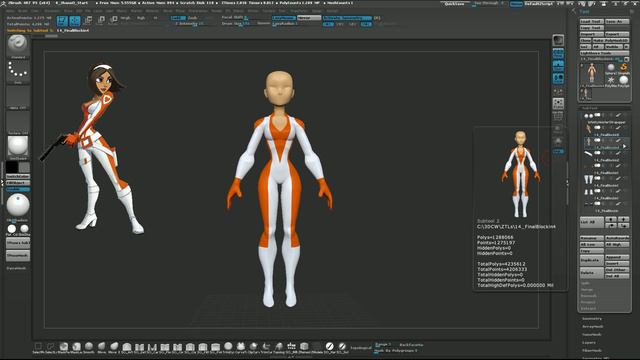Click the SwitchColor button
Screen dimensions: 640x360
(18, 176)
